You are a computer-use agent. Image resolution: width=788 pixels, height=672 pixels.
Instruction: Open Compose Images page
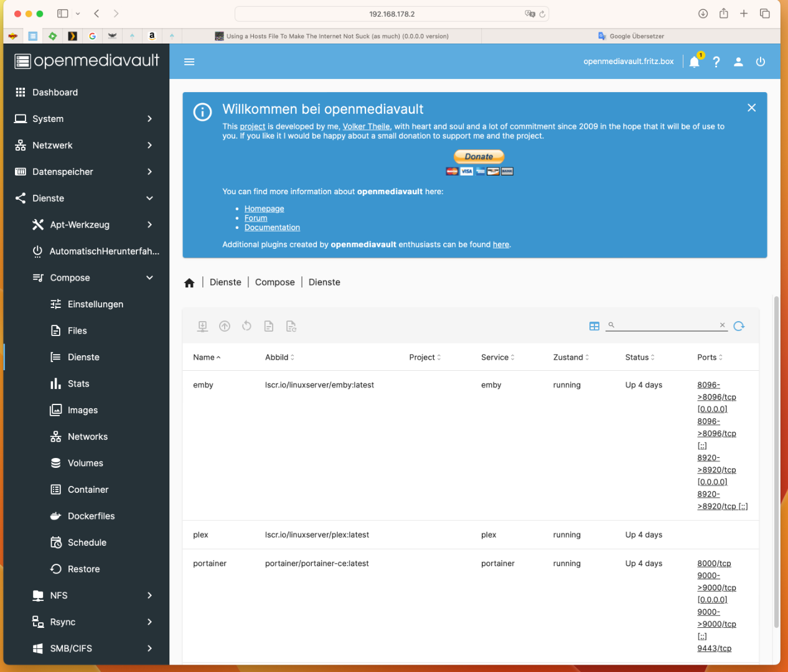pos(87,410)
